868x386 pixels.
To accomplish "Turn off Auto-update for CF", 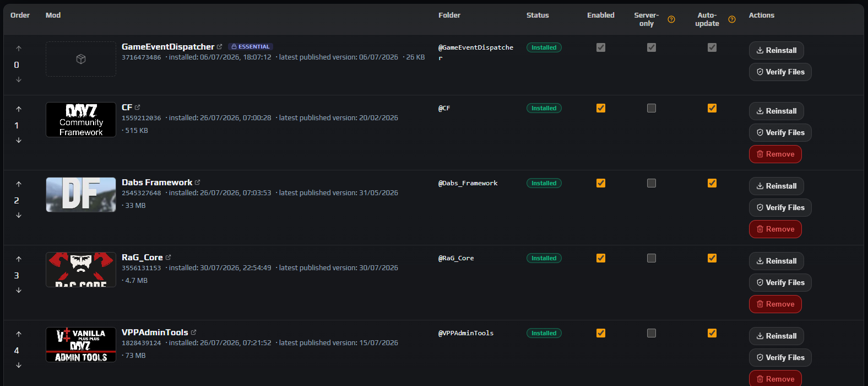I will tap(712, 108).
